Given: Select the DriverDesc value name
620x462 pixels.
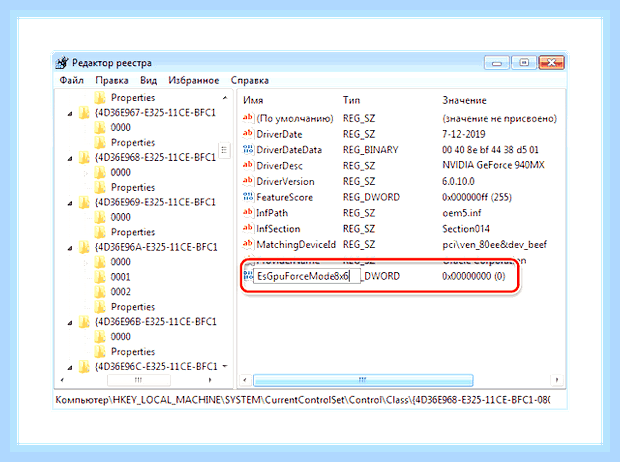Looking at the screenshot, I should [279, 166].
